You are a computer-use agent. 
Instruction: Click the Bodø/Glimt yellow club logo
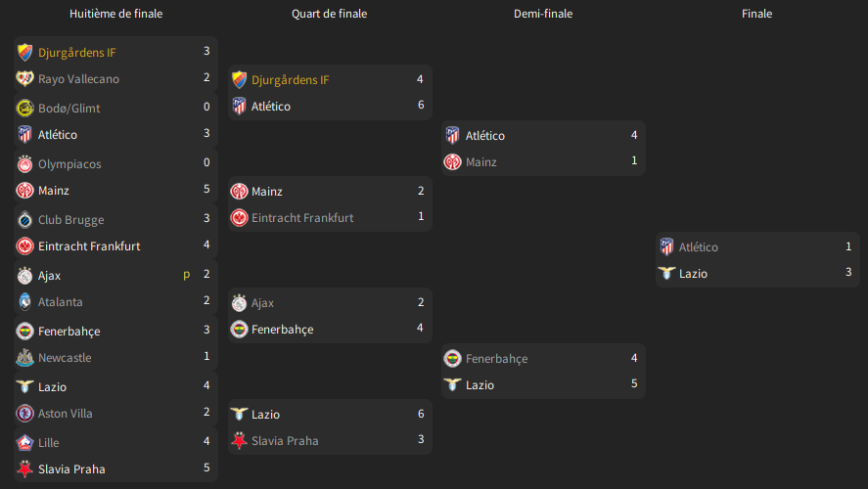tap(24, 109)
